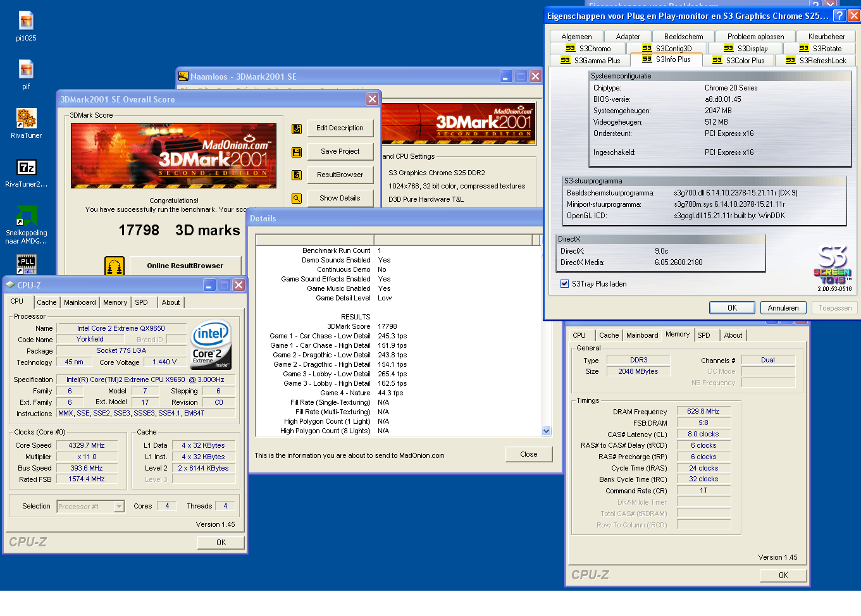Click the Intel Core 2 Extreme QX9650 name field
Image resolution: width=861 pixels, height=616 pixels.
[121, 328]
